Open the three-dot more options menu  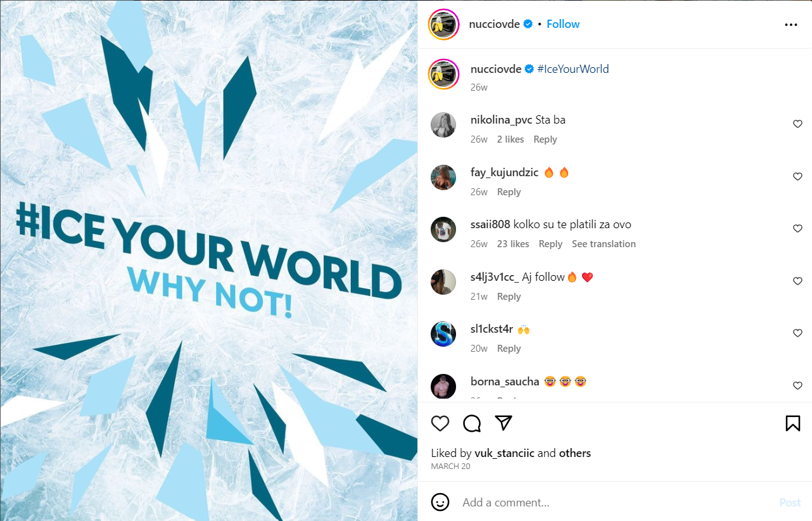791,25
